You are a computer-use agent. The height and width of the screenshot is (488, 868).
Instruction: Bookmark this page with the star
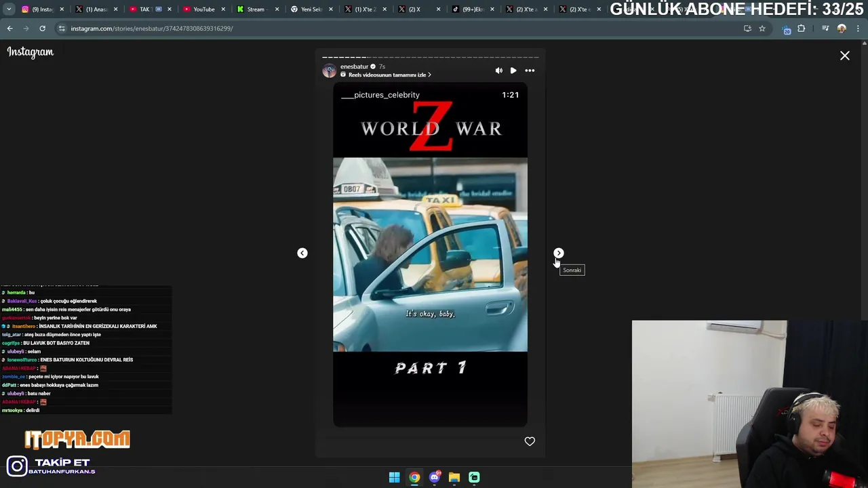point(762,28)
